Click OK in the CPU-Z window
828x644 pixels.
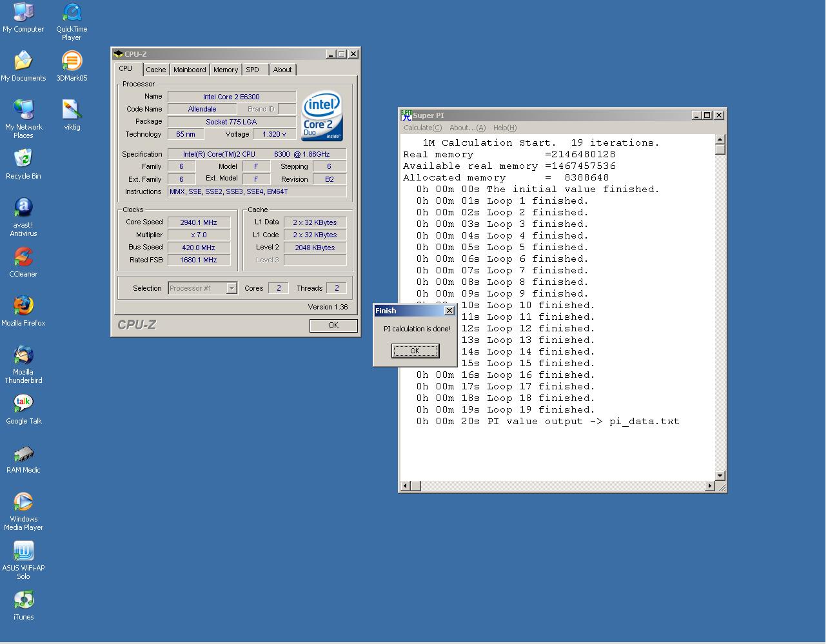tap(333, 326)
